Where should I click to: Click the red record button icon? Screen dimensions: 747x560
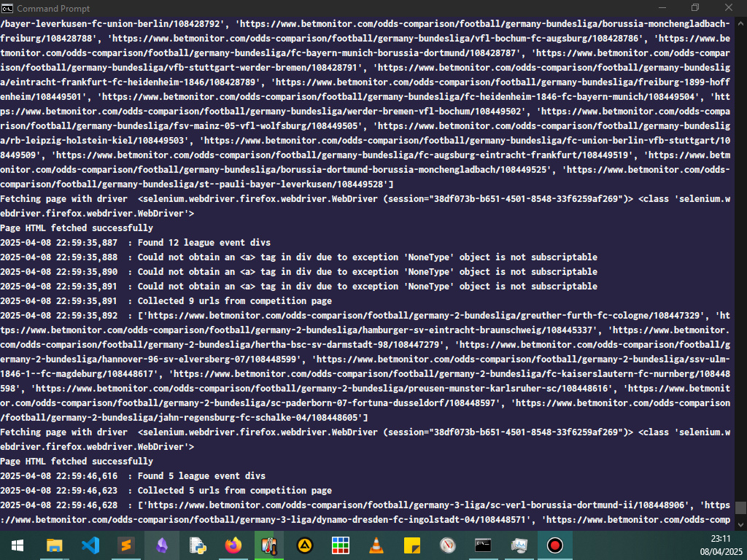[555, 545]
